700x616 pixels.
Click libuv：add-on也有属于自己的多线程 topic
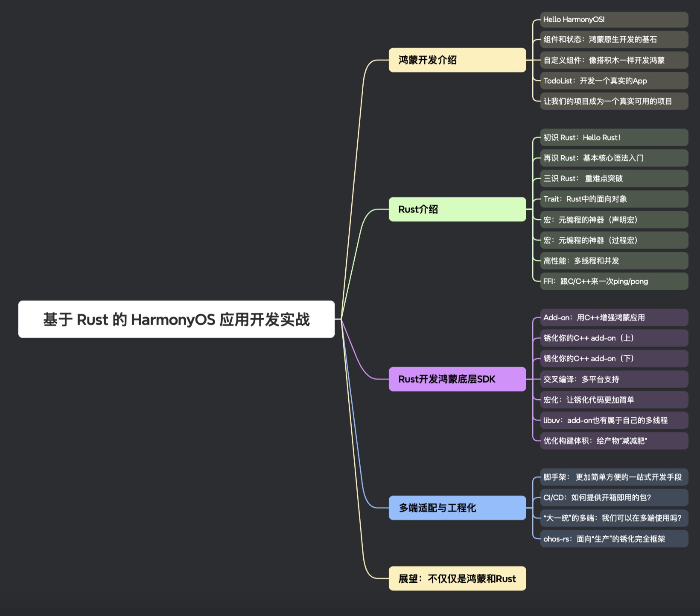[x=614, y=420]
